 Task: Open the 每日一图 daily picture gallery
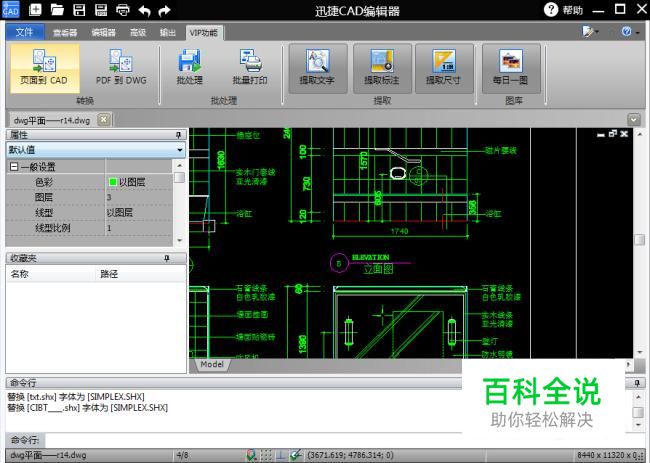tap(512, 68)
